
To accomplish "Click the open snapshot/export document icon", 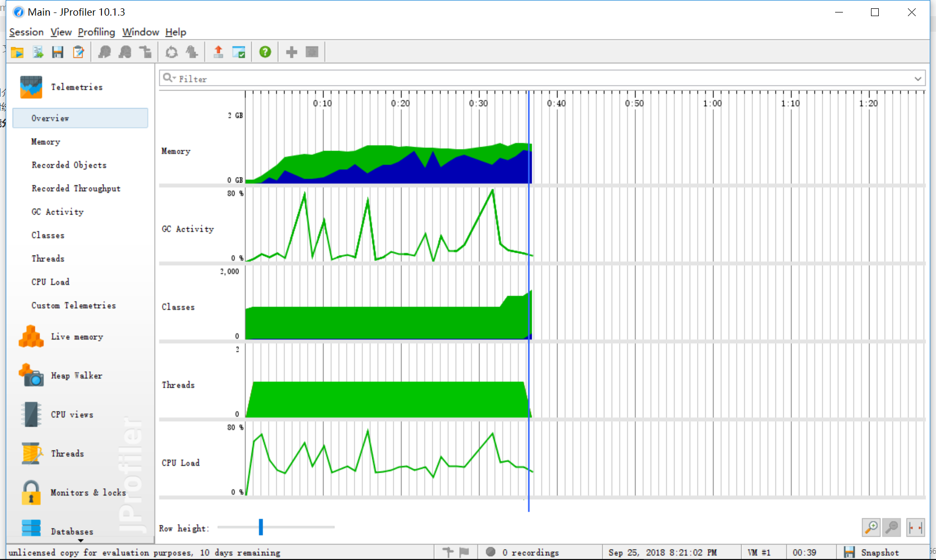I will point(37,52).
